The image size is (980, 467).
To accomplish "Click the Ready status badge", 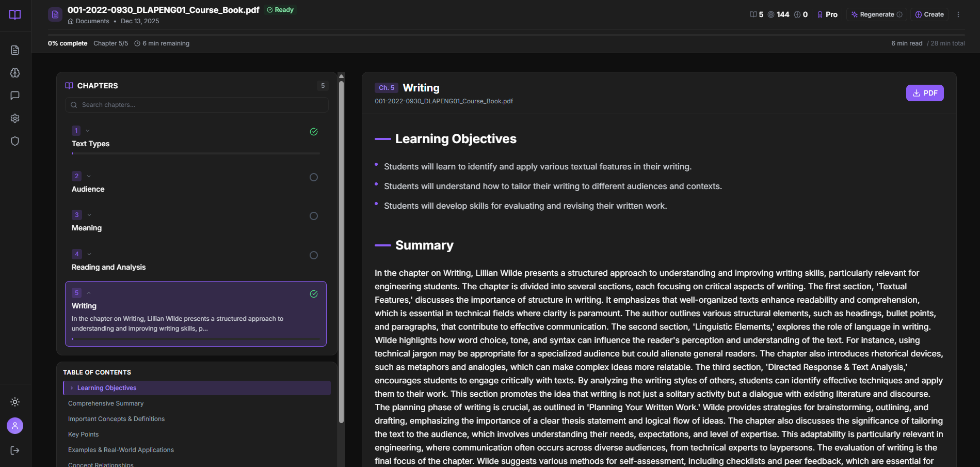I will (280, 10).
